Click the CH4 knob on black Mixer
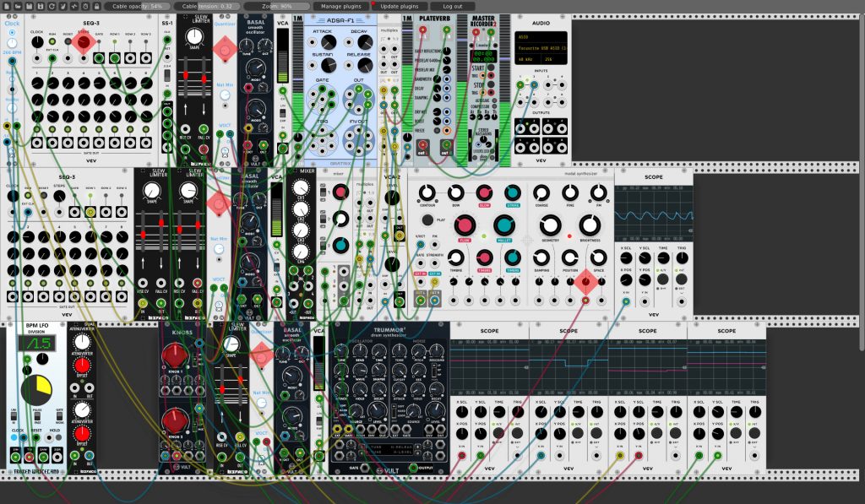 click(302, 252)
